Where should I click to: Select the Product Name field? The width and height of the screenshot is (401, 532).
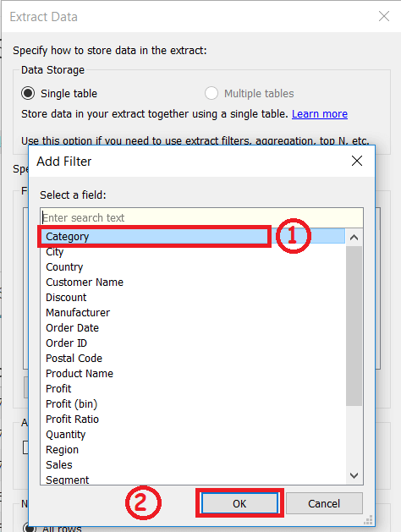coord(193,374)
